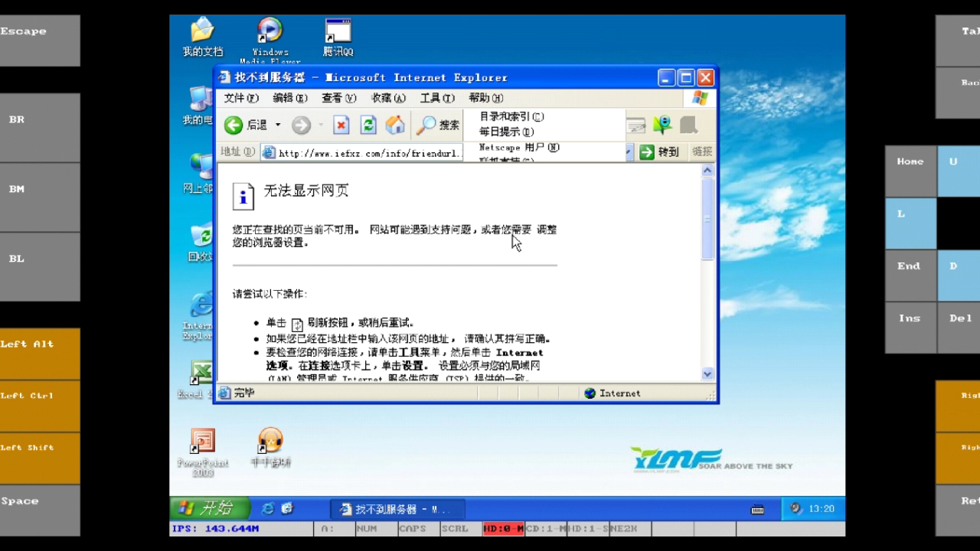
Task: Open the Forward button history dropdown arrow
Action: coord(321,126)
